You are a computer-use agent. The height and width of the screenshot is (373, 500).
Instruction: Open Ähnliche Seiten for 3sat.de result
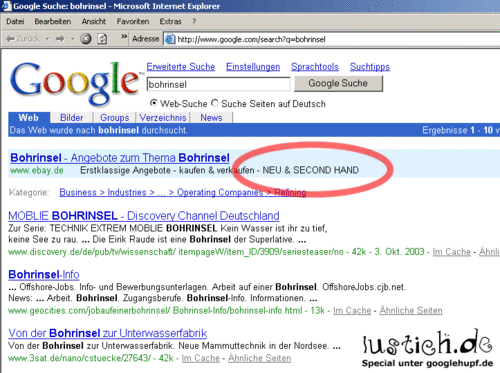260,358
